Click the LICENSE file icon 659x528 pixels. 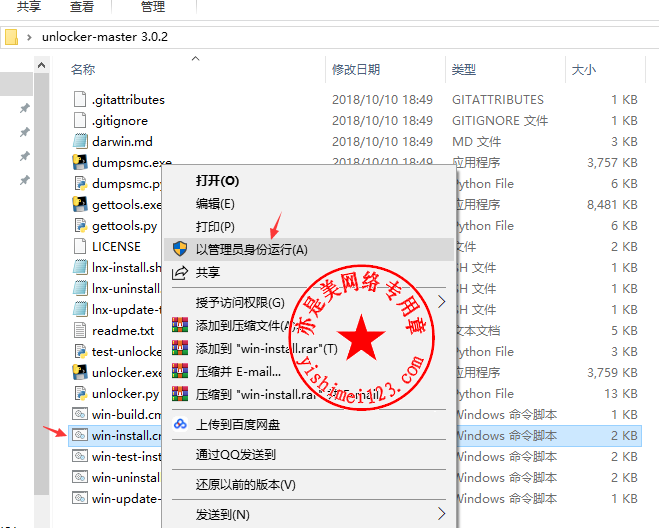point(80,246)
